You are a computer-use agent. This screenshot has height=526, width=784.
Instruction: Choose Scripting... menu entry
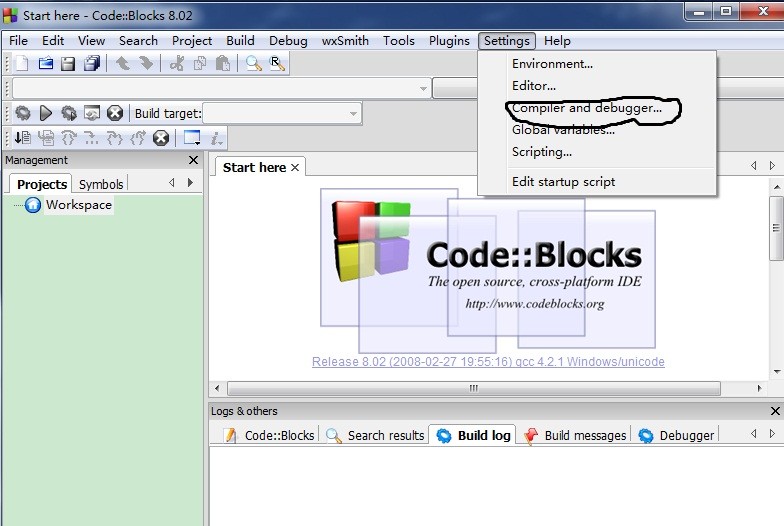tap(542, 152)
